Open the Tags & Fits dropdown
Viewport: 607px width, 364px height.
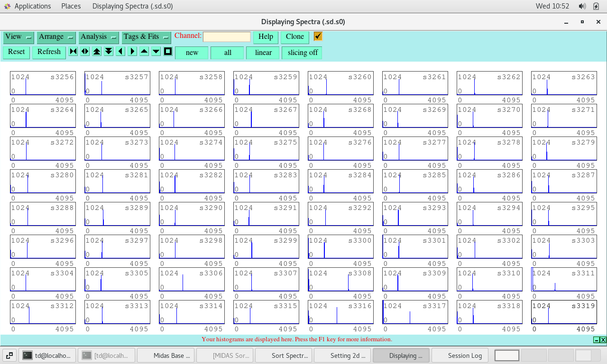click(146, 37)
